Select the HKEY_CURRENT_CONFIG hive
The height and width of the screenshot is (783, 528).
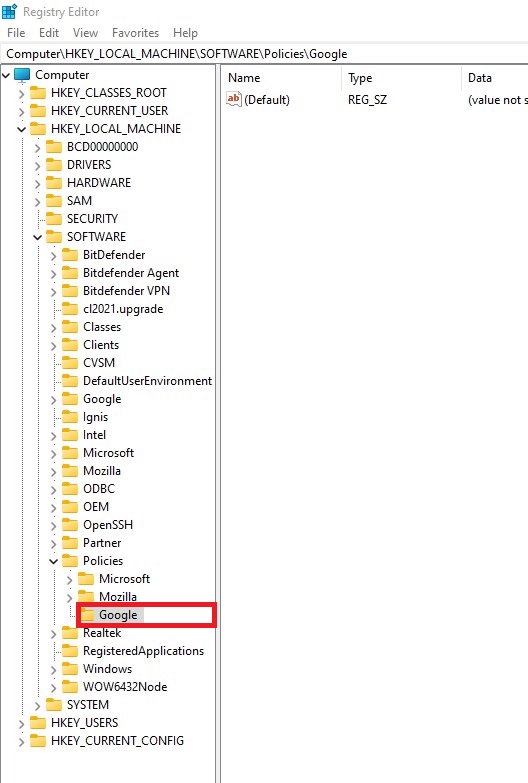[x=117, y=741]
